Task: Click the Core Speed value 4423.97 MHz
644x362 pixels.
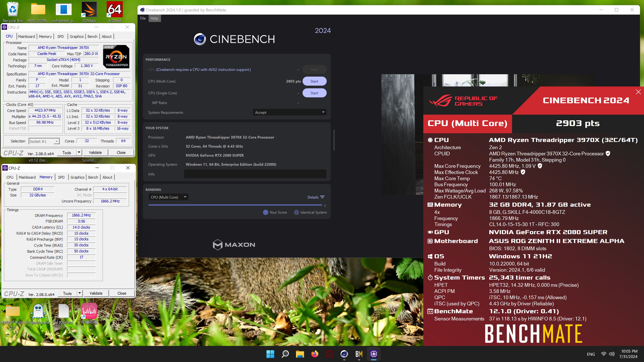Action: point(45,110)
